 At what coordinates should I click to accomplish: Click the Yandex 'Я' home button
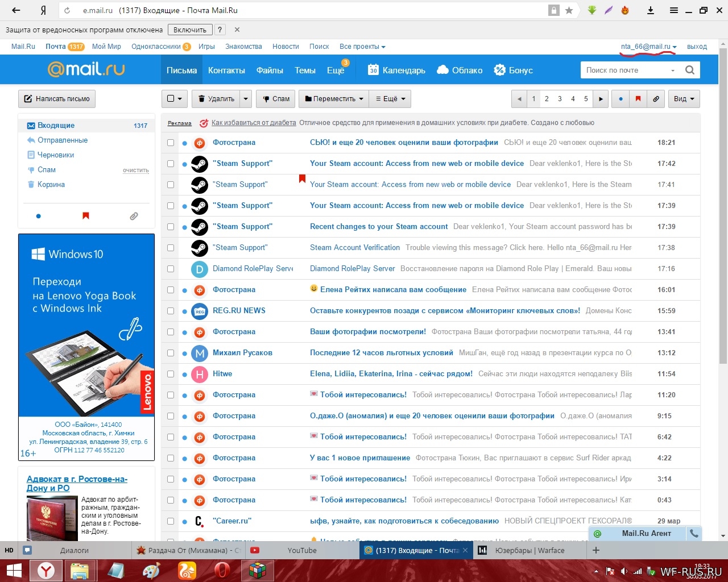pos(43,10)
